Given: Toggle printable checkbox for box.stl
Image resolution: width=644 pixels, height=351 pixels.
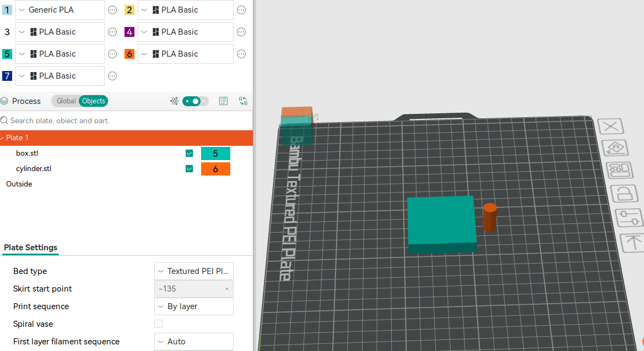Looking at the screenshot, I should [x=190, y=153].
